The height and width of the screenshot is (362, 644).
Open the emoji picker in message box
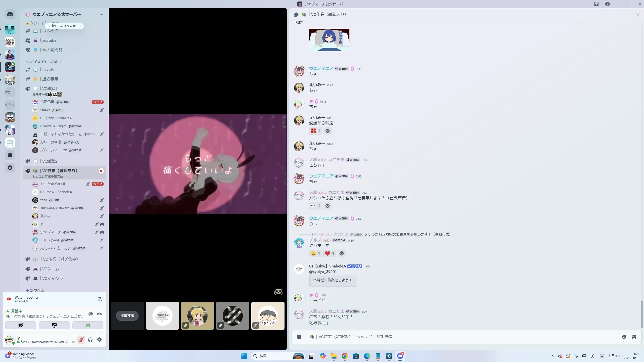pyautogui.click(x=624, y=337)
